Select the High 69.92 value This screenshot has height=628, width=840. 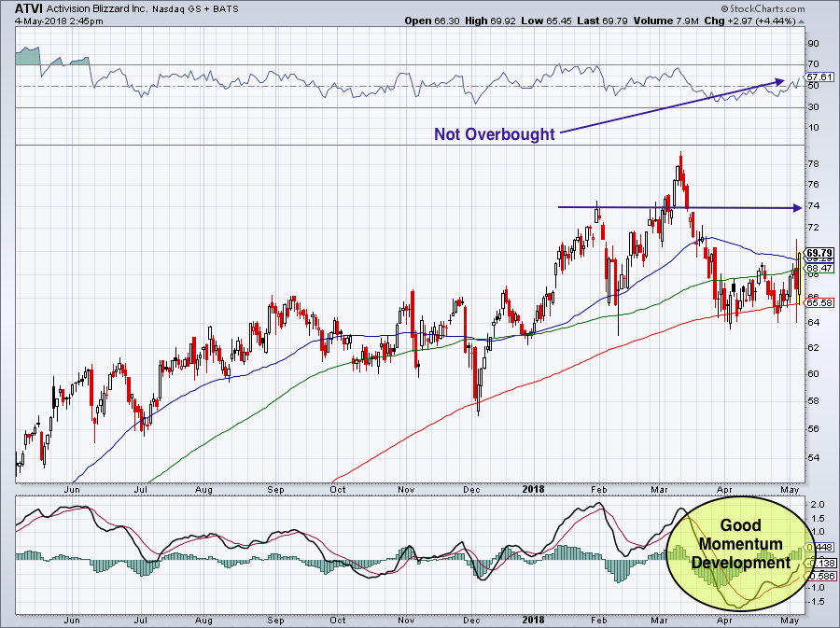(490, 21)
